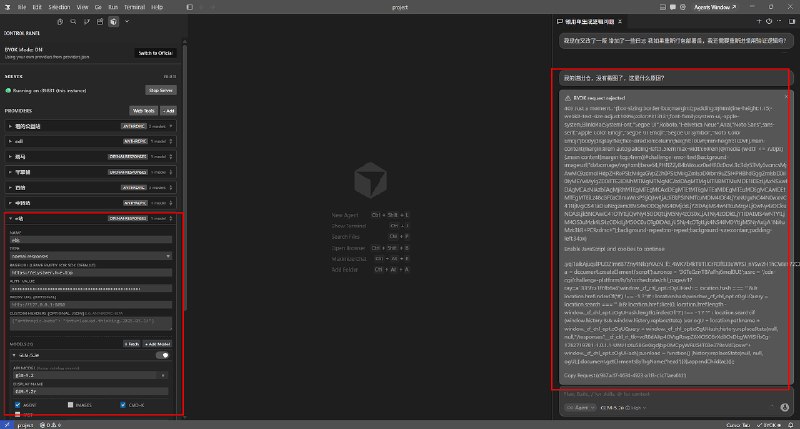Enable or disable the GLM model toggle switch
800x429 pixels.
(x=163, y=355)
